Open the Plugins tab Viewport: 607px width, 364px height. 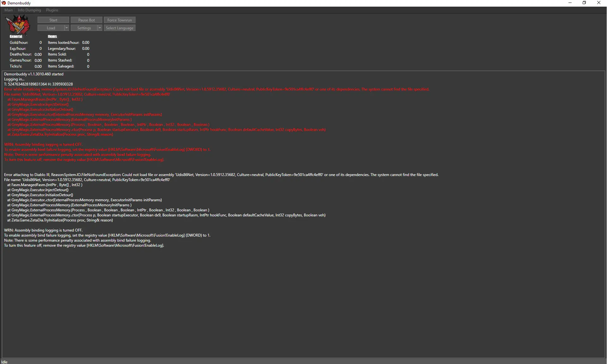(x=52, y=10)
